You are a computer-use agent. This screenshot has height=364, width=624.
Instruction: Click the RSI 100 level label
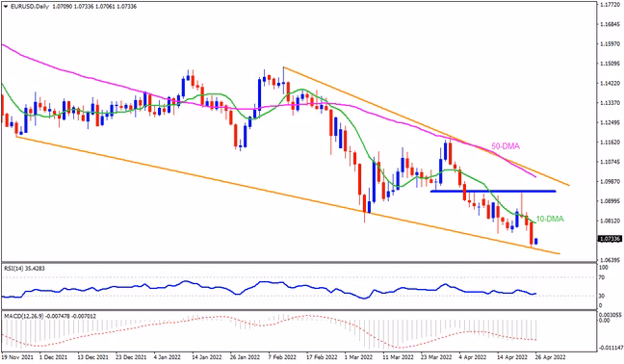tap(604, 269)
